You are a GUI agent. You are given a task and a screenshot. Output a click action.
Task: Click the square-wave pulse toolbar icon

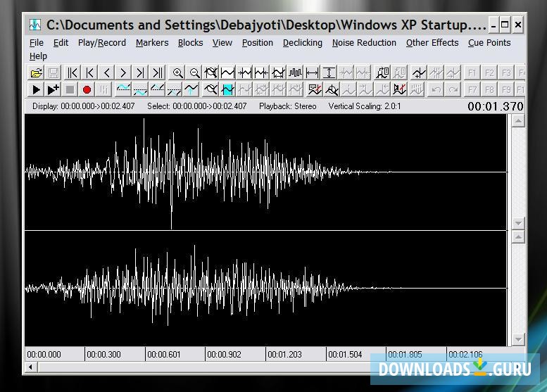295,73
